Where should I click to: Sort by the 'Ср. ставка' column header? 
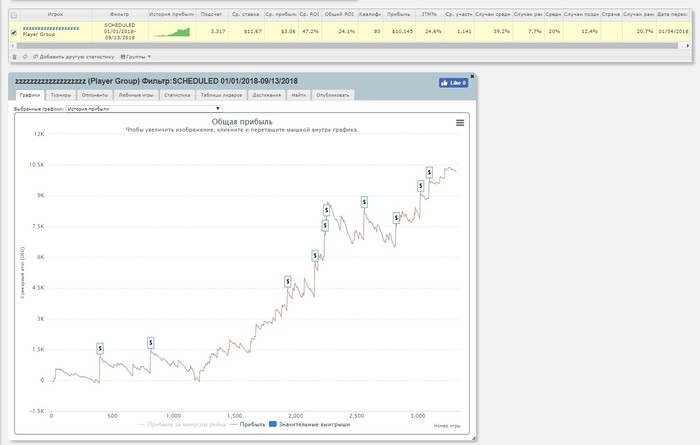246,15
